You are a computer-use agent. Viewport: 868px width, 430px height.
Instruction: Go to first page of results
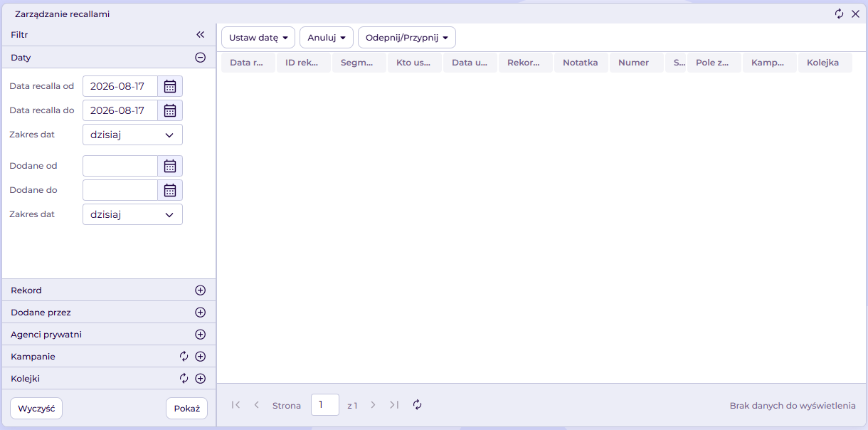click(x=236, y=405)
